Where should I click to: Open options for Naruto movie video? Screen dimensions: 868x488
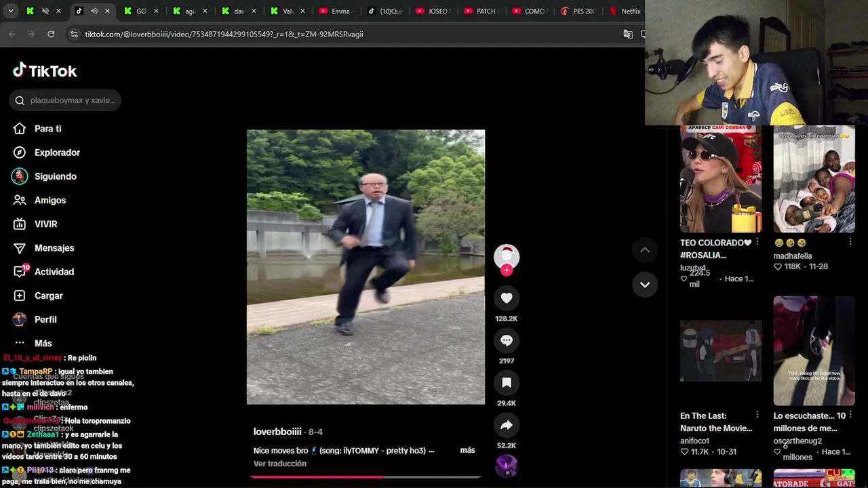(x=757, y=415)
